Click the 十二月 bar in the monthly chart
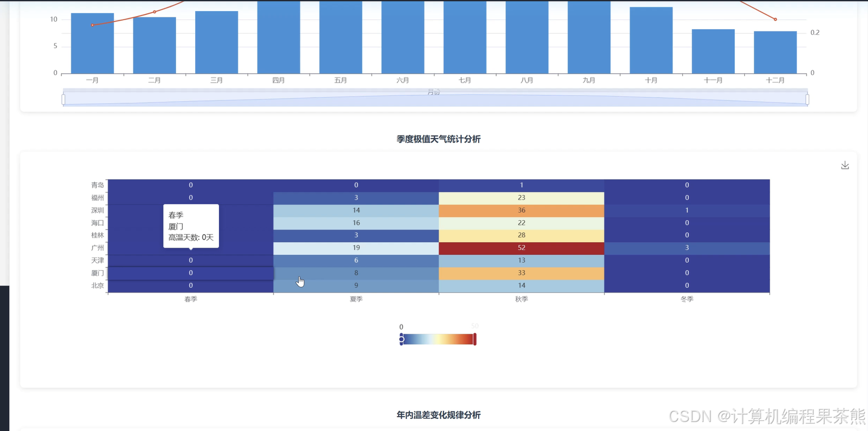The image size is (868, 431). [775, 52]
